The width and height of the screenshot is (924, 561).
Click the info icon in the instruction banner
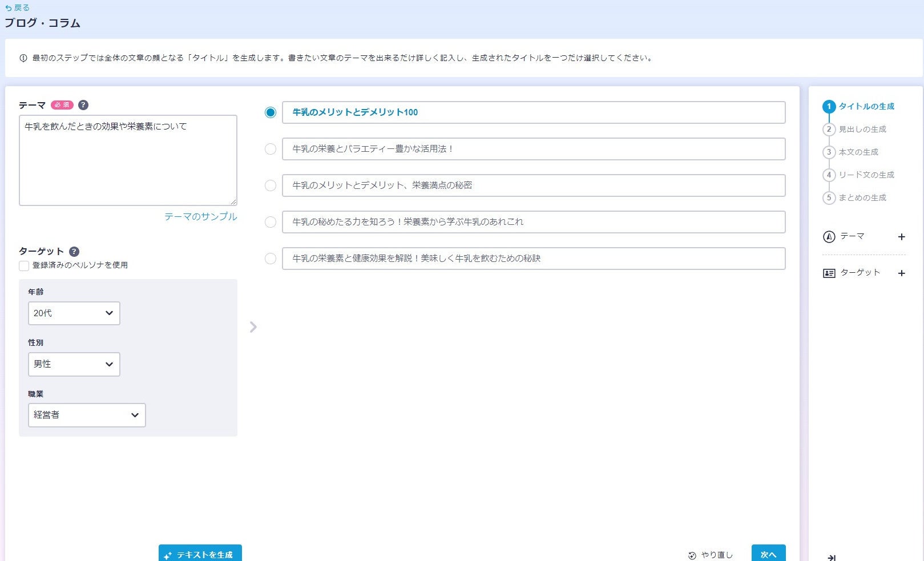(23, 58)
